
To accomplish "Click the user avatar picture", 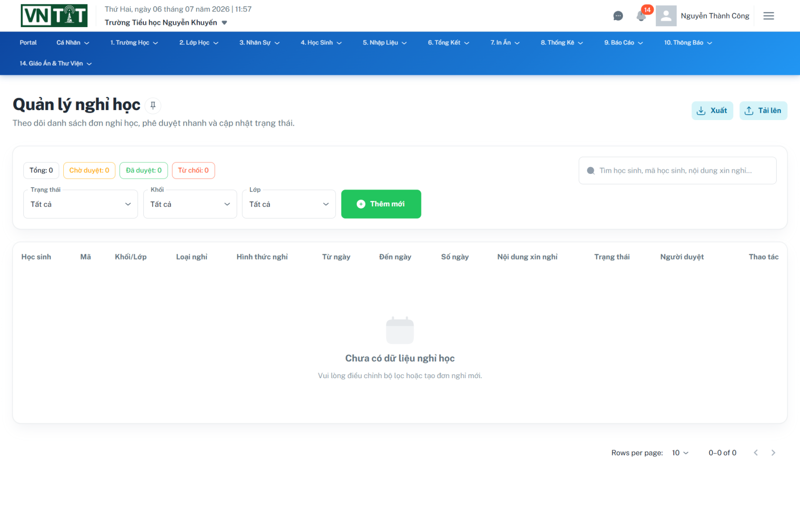I will (666, 16).
